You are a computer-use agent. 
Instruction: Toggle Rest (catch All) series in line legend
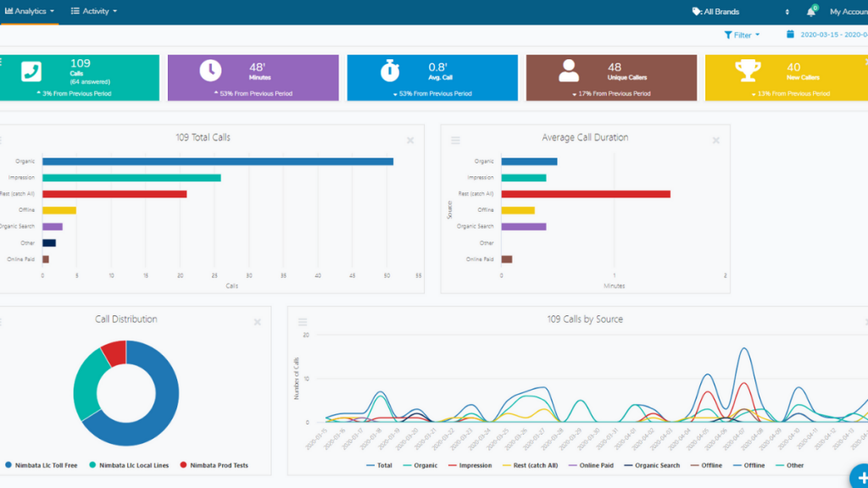pyautogui.click(x=531, y=465)
